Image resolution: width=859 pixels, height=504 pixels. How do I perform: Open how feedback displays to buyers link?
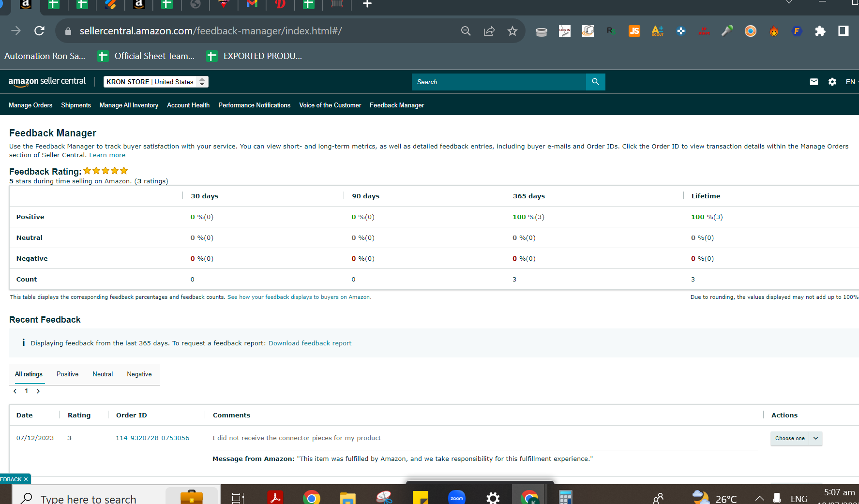click(299, 297)
